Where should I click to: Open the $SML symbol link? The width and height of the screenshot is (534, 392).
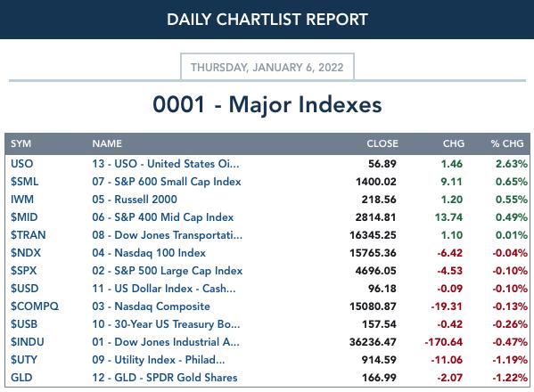point(25,182)
